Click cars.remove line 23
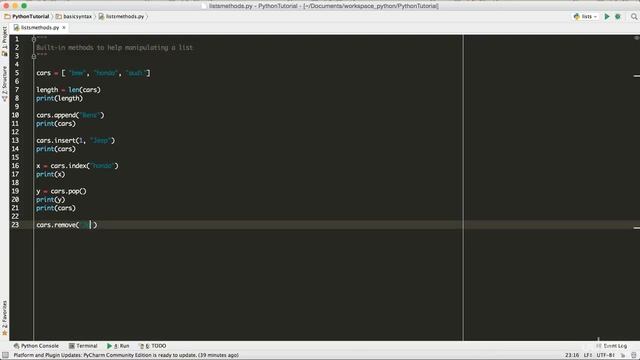 67,225
